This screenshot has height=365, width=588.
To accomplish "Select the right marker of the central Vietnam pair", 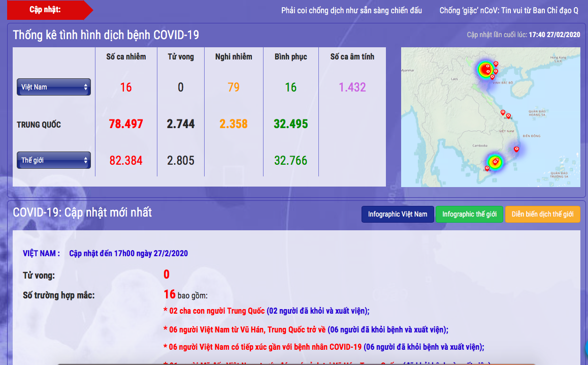I will click(508, 116).
